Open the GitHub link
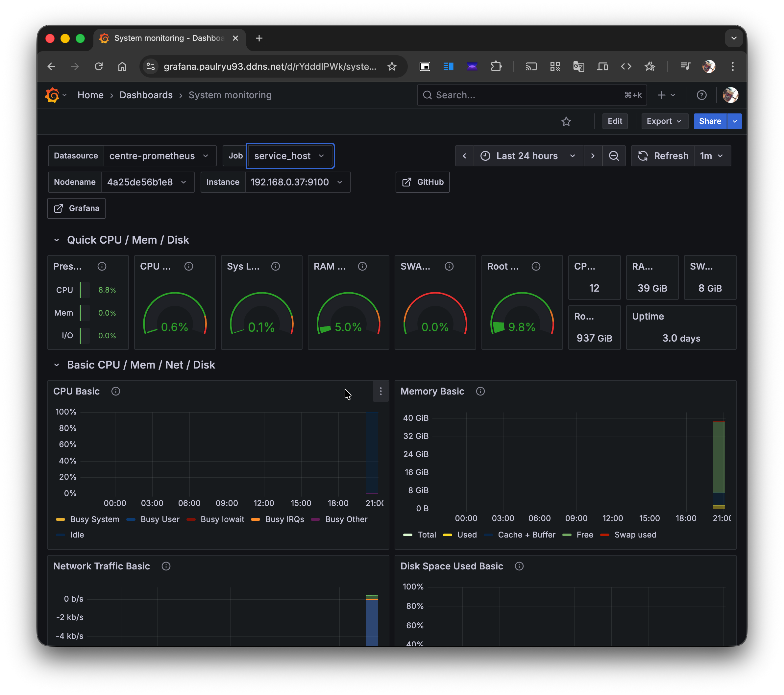Image resolution: width=784 pixels, height=695 pixels. 422,182
